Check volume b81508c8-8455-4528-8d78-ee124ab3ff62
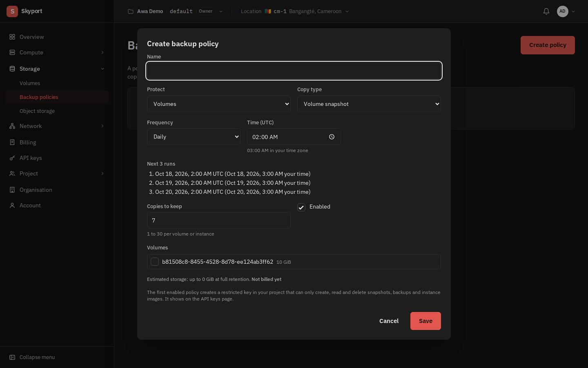The width and height of the screenshot is (588, 368). click(x=155, y=262)
